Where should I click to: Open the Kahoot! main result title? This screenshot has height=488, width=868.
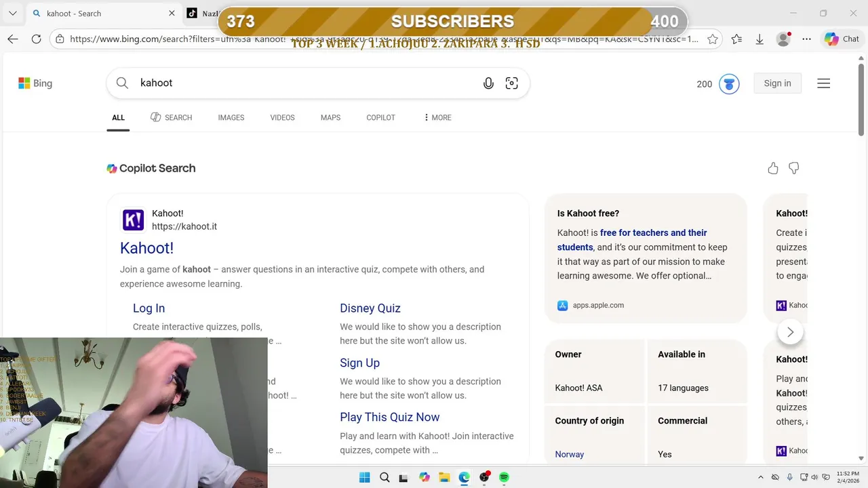[146, 248]
